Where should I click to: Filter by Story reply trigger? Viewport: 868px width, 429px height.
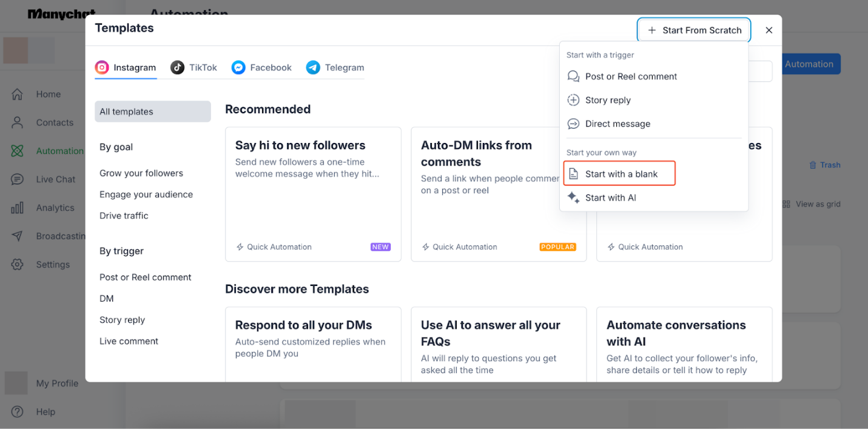click(122, 320)
